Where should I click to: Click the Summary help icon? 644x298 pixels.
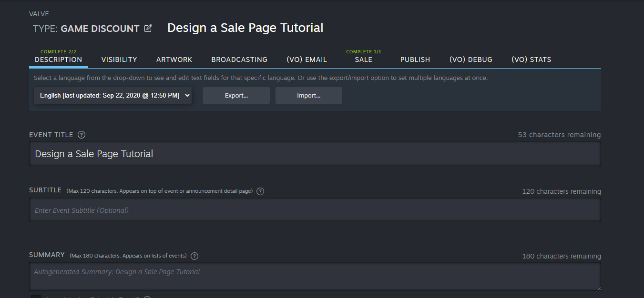(194, 256)
